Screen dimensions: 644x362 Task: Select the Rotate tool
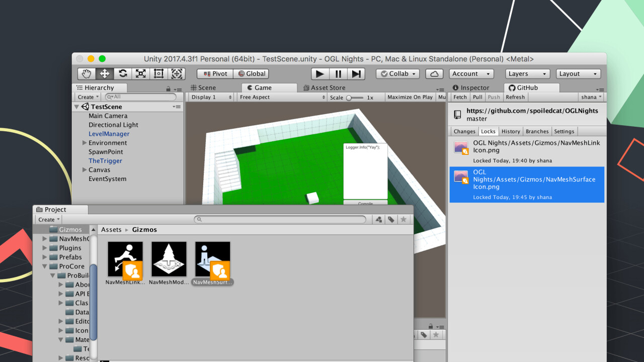(123, 74)
